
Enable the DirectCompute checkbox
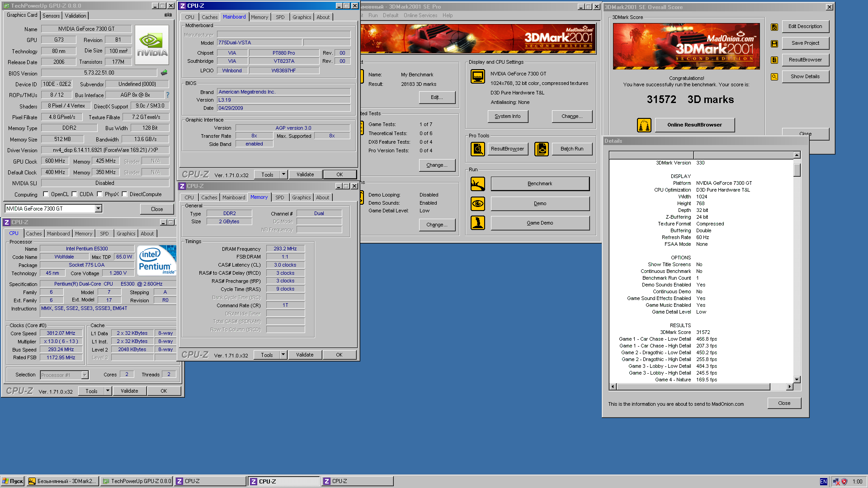tap(124, 194)
